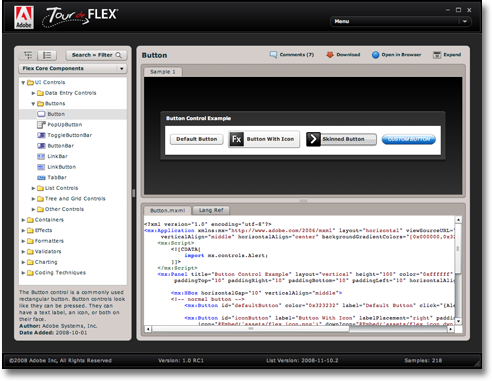Image resolution: width=492 pixels, height=381 pixels.
Task: Click the horizontal scrollbar thumb in code pane
Action: pos(251,329)
